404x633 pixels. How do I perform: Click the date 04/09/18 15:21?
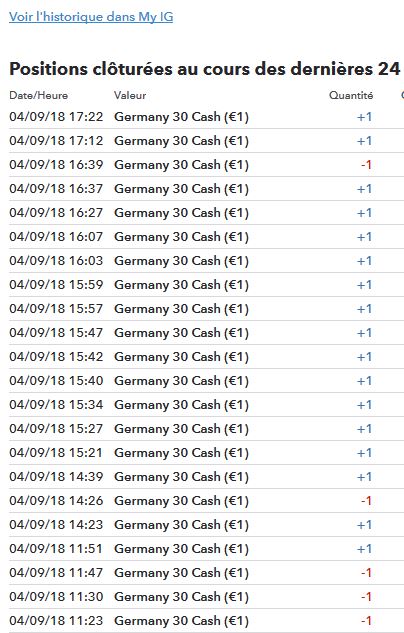click(56, 453)
